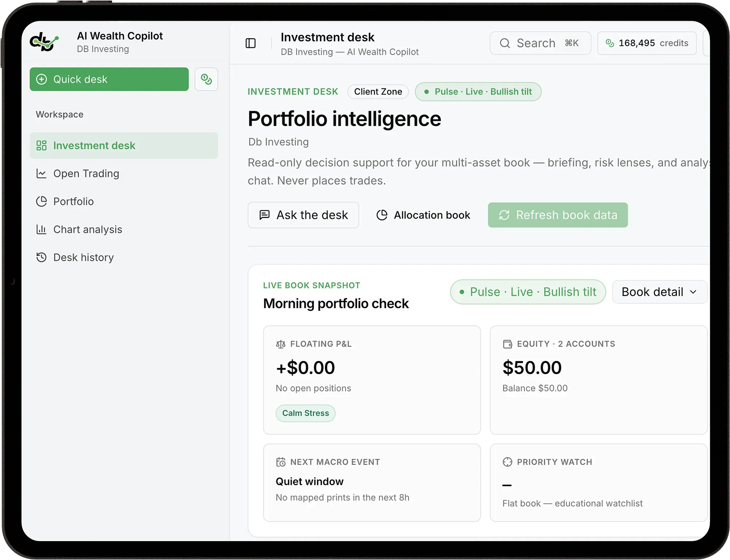Image resolution: width=730 pixels, height=560 pixels.
Task: Click the Next Macro Event calendar icon
Action: [281, 462]
